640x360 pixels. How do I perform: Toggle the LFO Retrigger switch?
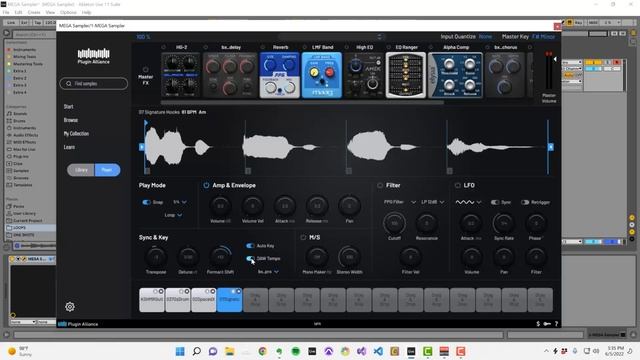click(x=525, y=202)
